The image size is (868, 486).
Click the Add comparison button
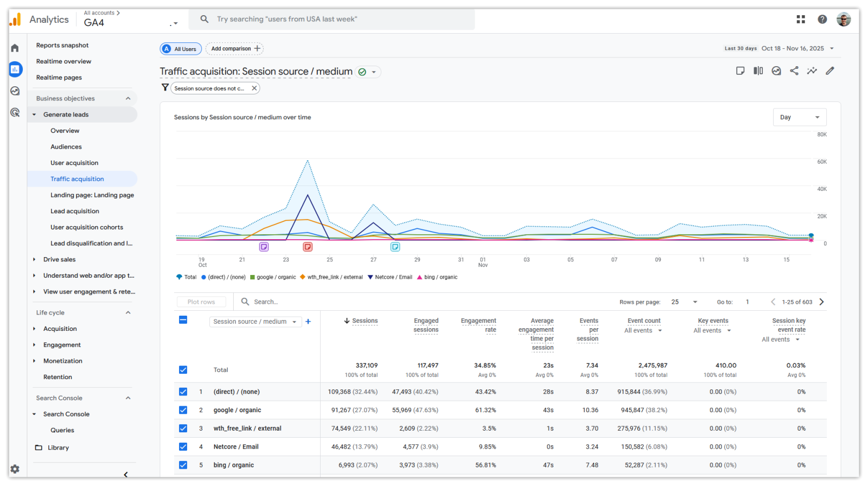click(x=235, y=49)
